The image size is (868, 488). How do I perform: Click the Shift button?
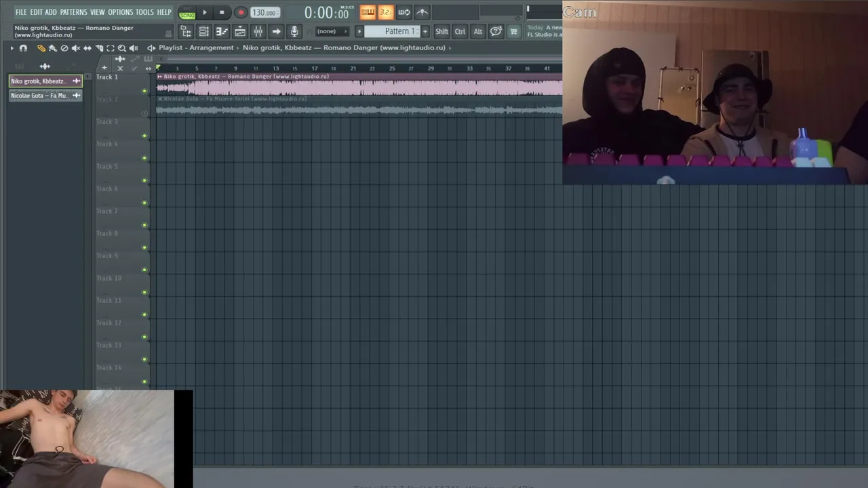(441, 31)
